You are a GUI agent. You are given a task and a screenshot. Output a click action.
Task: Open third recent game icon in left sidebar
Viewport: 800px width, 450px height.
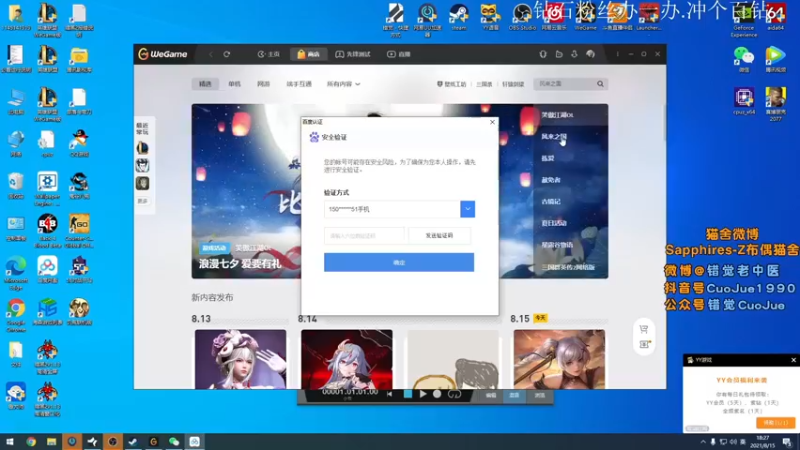pos(142,183)
